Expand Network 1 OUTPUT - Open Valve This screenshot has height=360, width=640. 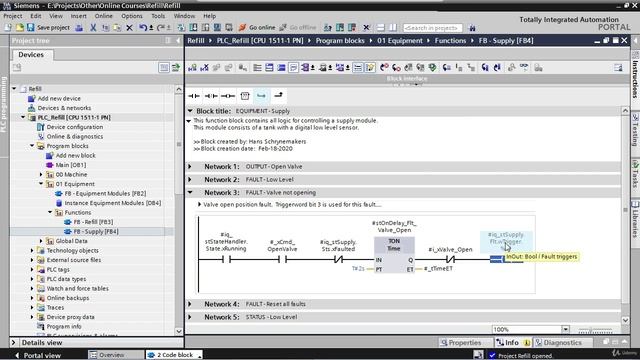190,167
